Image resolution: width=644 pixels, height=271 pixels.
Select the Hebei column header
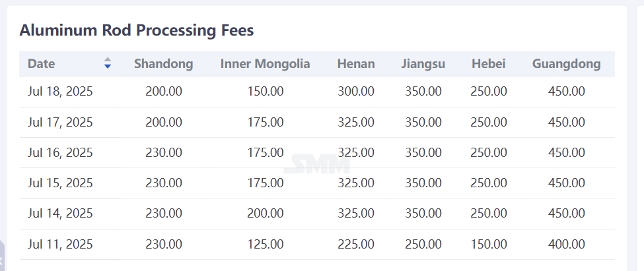click(x=488, y=63)
